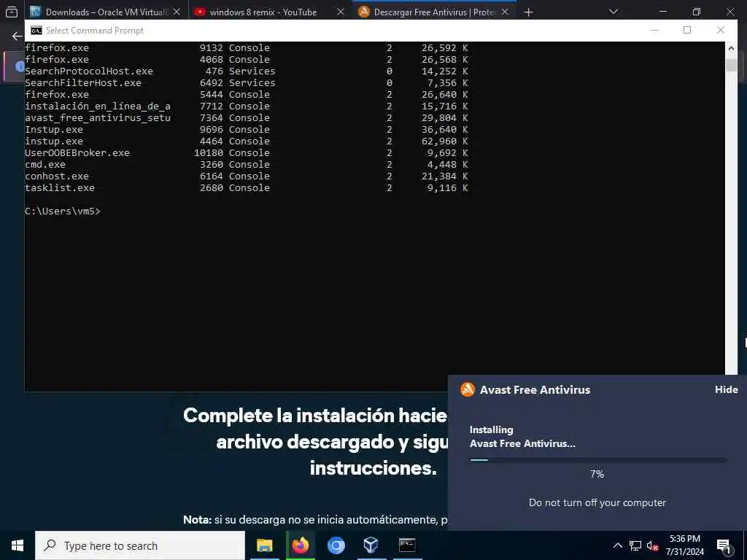Click the 'Instup.exe' line with PID 9696
The image size is (747, 560).
coord(247,130)
